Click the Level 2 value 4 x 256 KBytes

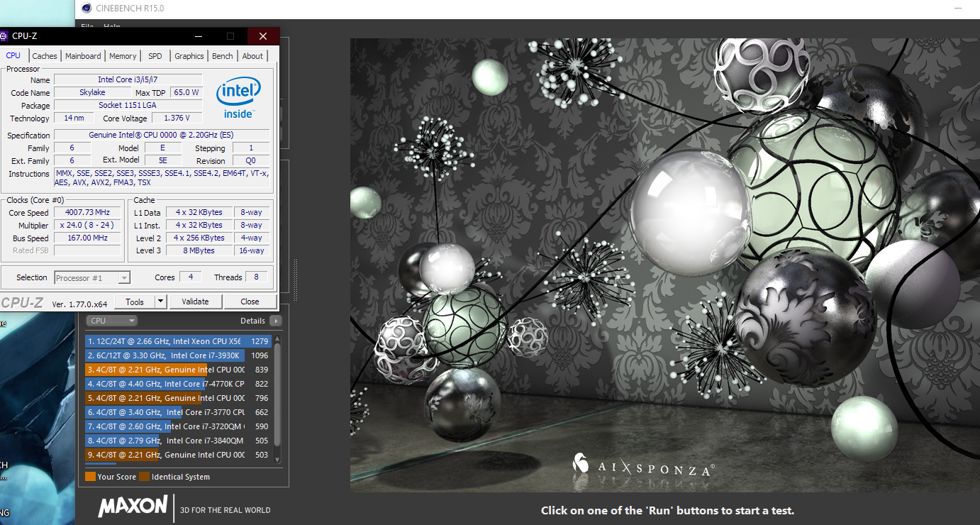point(199,238)
